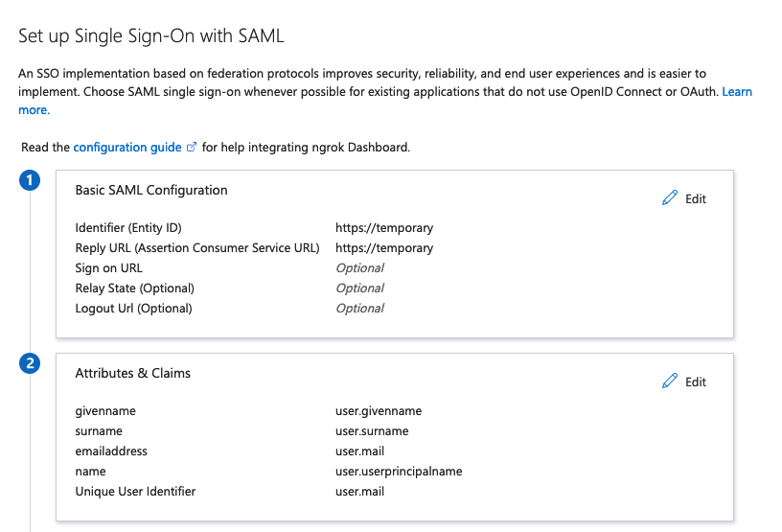The height and width of the screenshot is (532, 782).
Task: Select the Identifier (Entity ID) value https://temporary
Action: tap(384, 228)
